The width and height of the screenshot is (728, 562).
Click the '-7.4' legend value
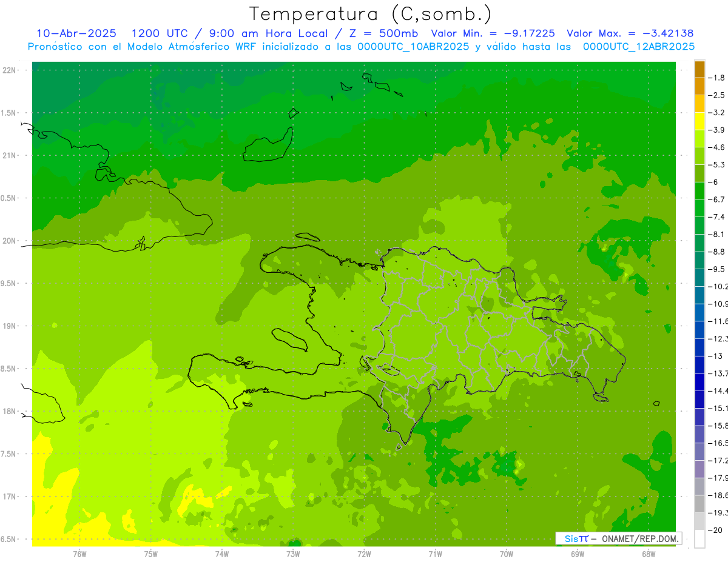click(x=717, y=217)
